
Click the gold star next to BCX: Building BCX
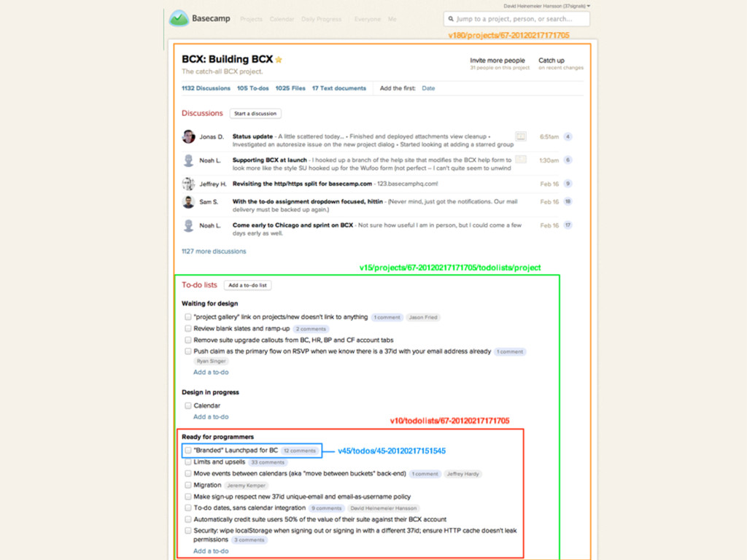(x=279, y=60)
